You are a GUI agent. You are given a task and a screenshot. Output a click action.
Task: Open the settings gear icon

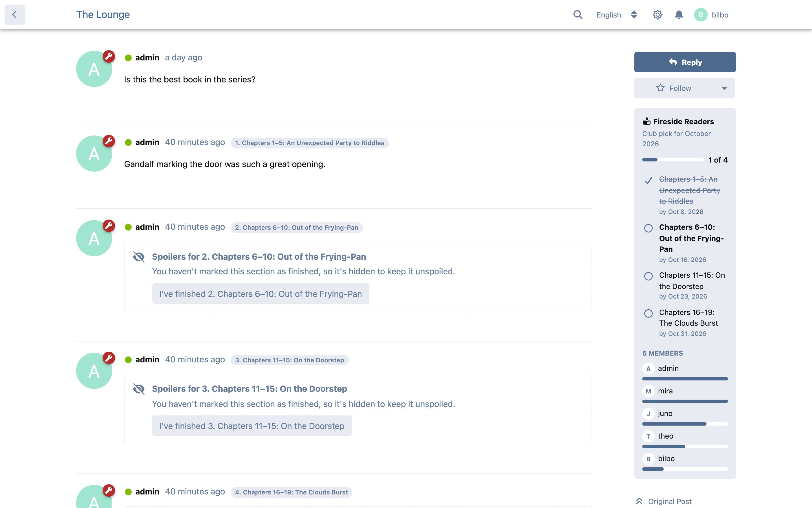[x=657, y=15]
